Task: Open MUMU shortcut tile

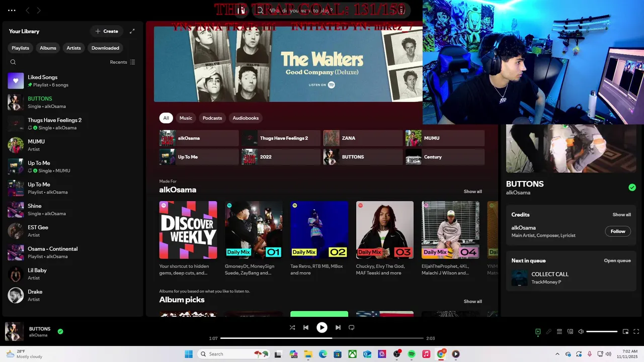Action: tap(445, 138)
